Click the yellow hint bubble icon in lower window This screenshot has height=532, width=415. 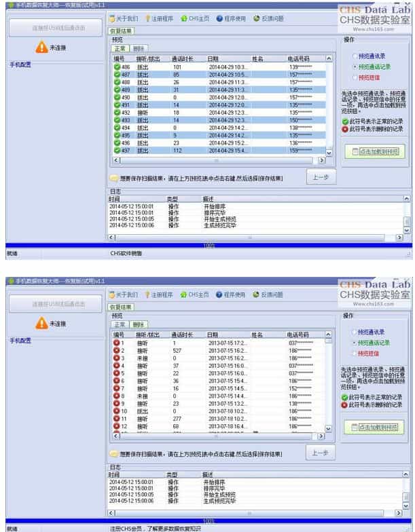[x=114, y=453]
